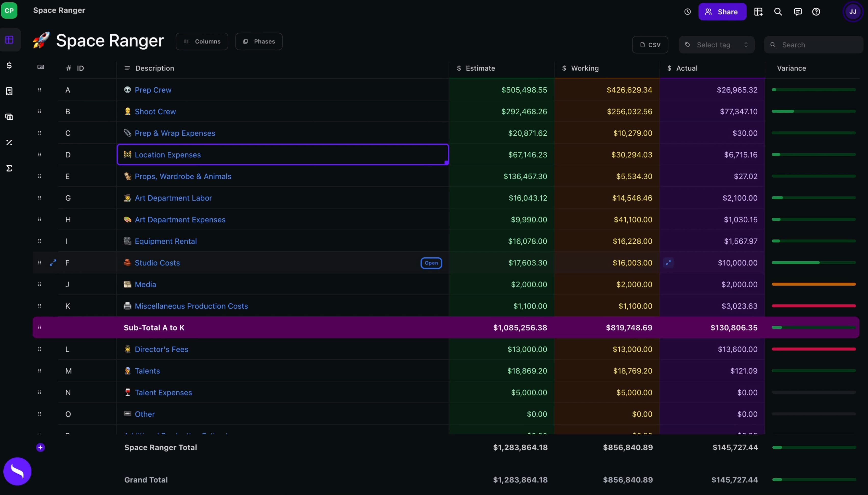
Task: Click the purple plus add-row button
Action: 40,447
